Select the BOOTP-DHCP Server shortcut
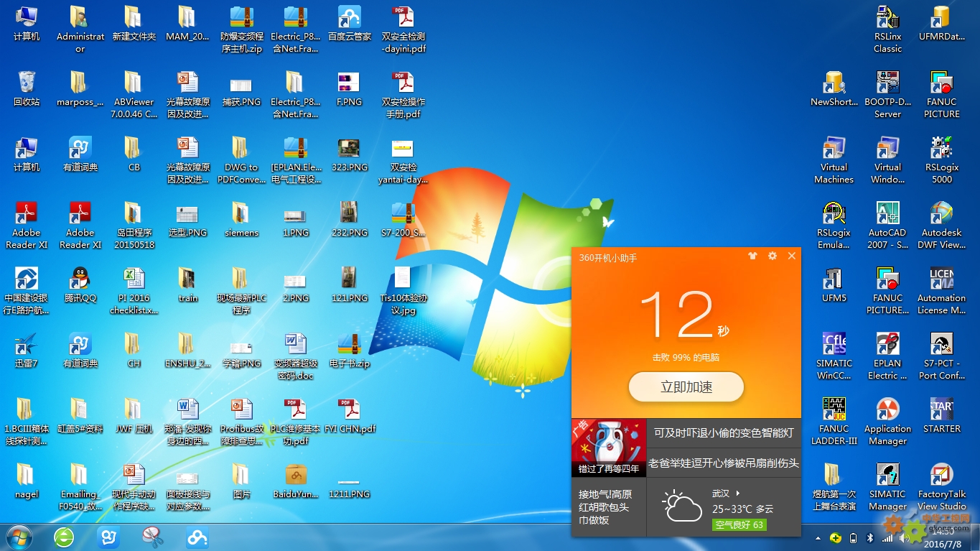This screenshot has height=551, width=980. coord(888,95)
